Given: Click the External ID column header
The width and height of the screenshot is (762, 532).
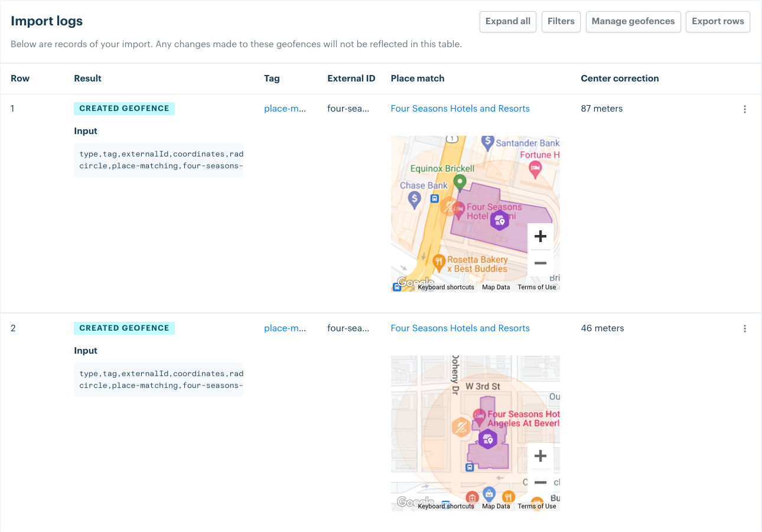Looking at the screenshot, I should coord(351,79).
